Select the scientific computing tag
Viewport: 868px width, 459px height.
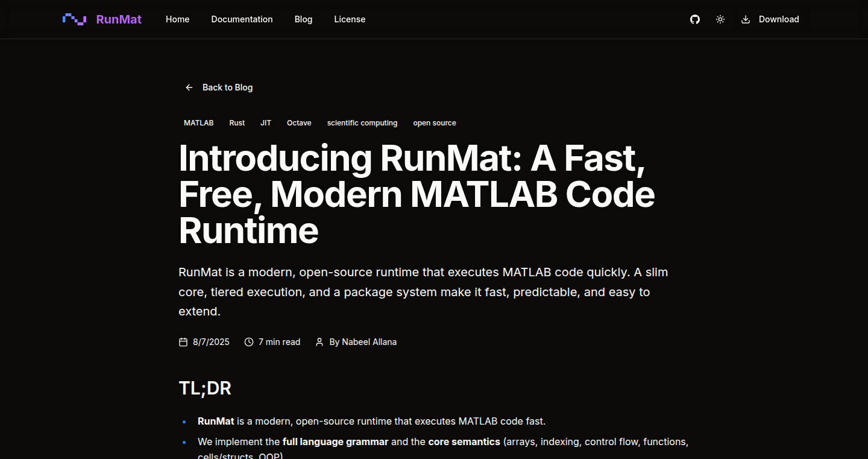point(362,123)
